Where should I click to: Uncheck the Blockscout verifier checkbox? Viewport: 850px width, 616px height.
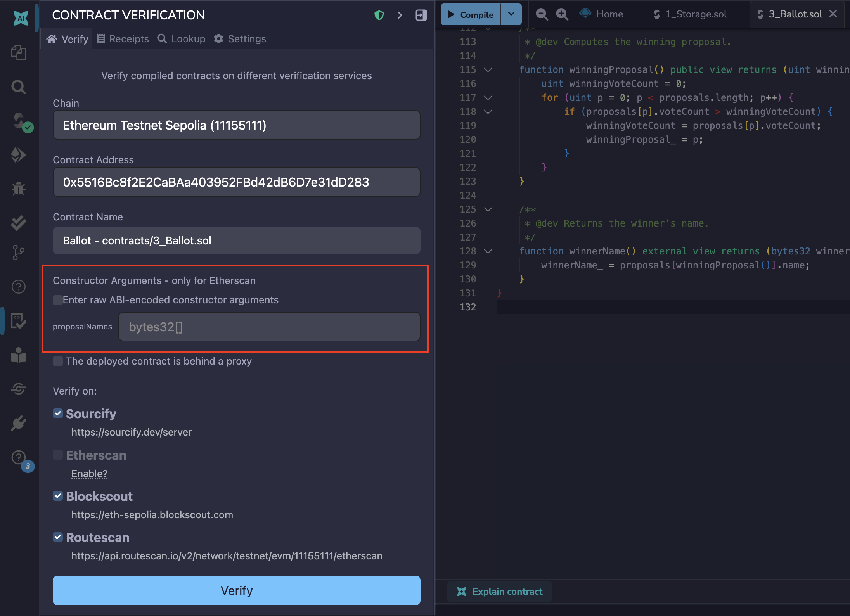[58, 496]
